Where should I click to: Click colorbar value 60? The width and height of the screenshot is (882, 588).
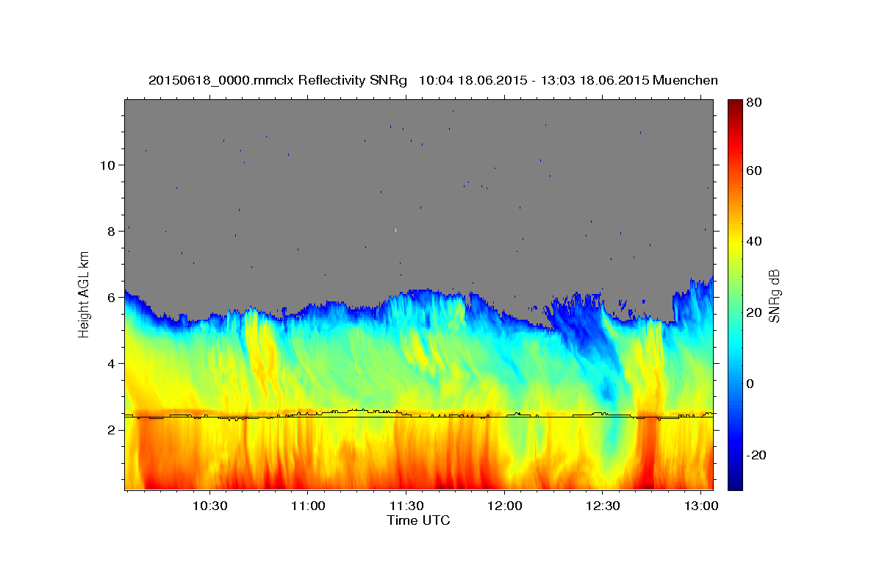pyautogui.click(x=756, y=171)
